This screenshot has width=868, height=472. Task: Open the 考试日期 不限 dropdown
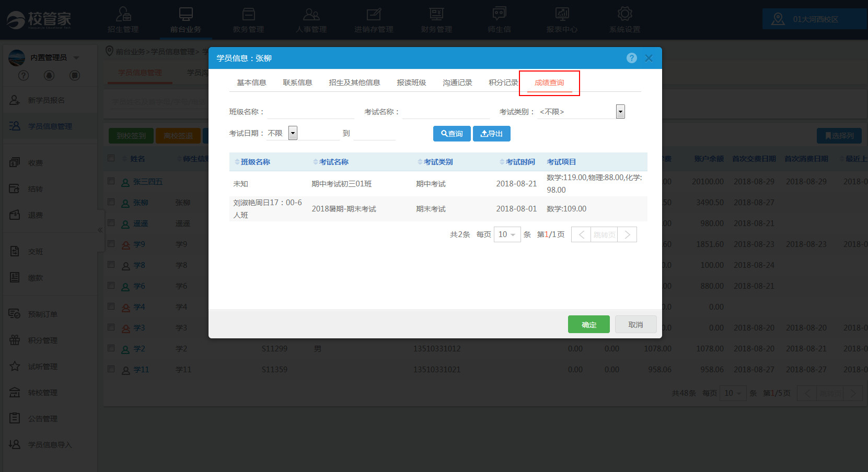tap(293, 133)
